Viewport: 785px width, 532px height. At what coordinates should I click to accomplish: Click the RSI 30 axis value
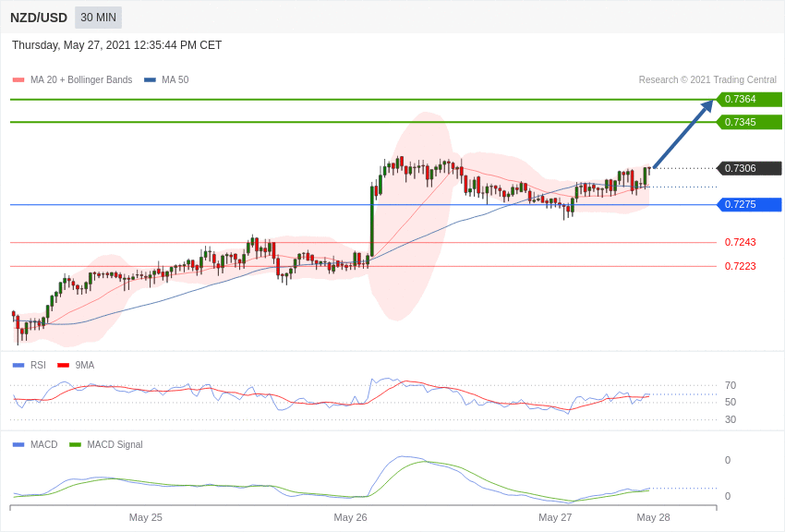(x=731, y=420)
